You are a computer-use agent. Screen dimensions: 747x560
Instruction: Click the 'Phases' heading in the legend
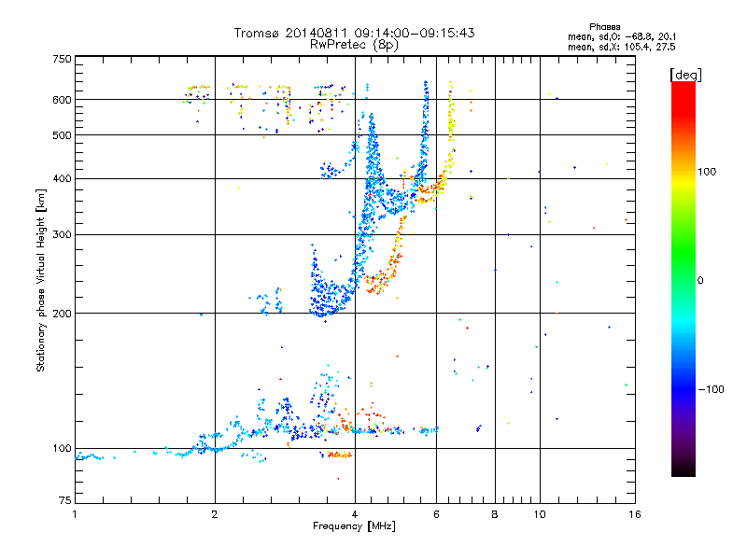coord(604,27)
